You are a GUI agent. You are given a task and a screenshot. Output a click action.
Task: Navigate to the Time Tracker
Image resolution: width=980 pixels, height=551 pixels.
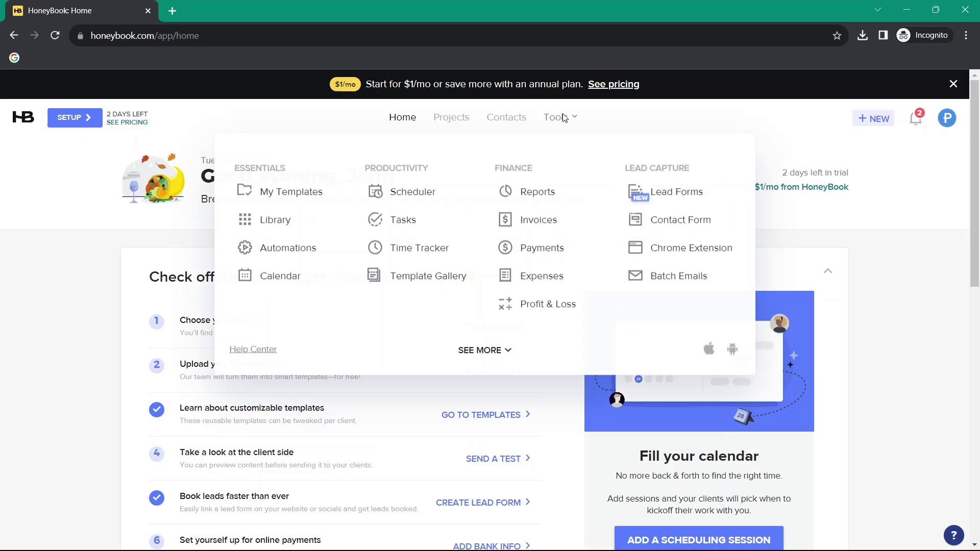[x=420, y=247]
